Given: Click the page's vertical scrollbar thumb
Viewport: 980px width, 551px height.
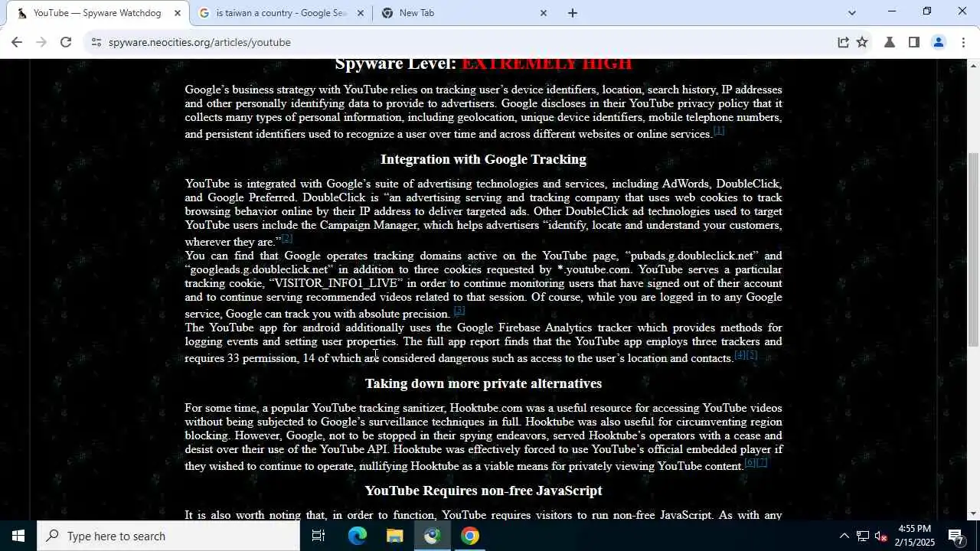Looking at the screenshot, I should (x=973, y=249).
